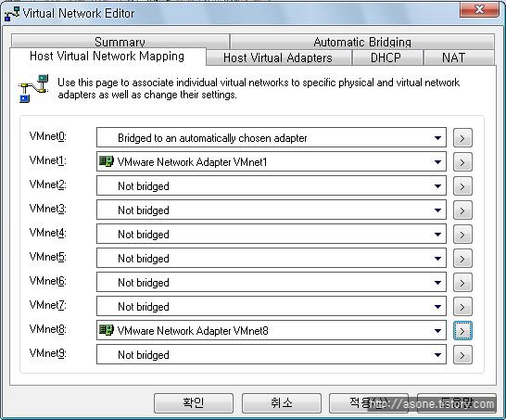Expand the VMnet3 Not bridged dropdown

[x=271, y=210]
